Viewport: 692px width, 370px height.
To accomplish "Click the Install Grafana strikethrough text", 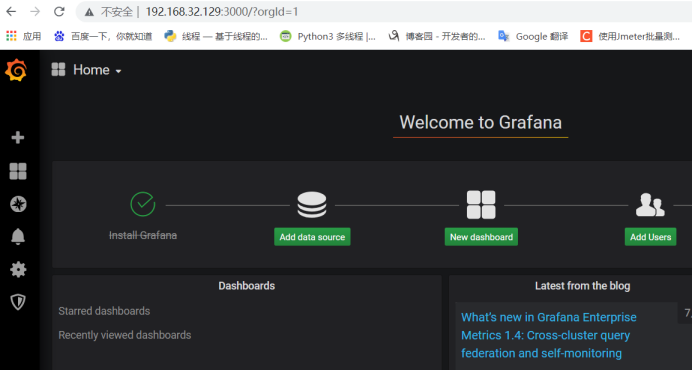I will [x=143, y=235].
